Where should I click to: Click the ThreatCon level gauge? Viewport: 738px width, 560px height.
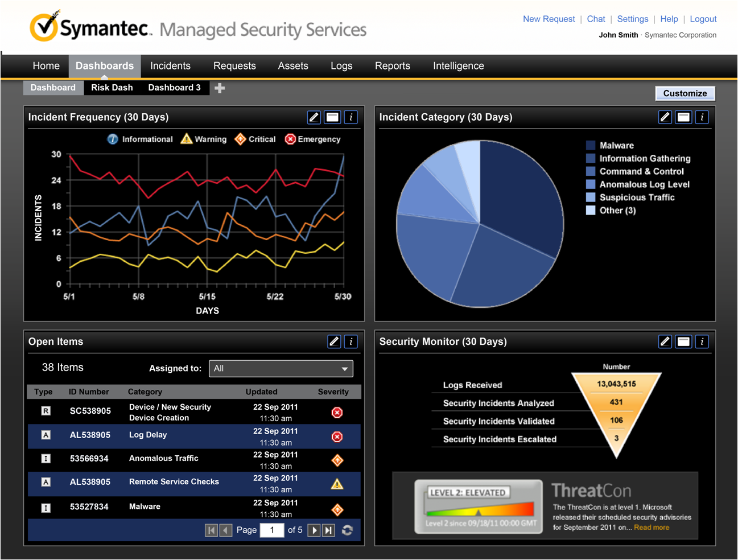[x=479, y=507]
